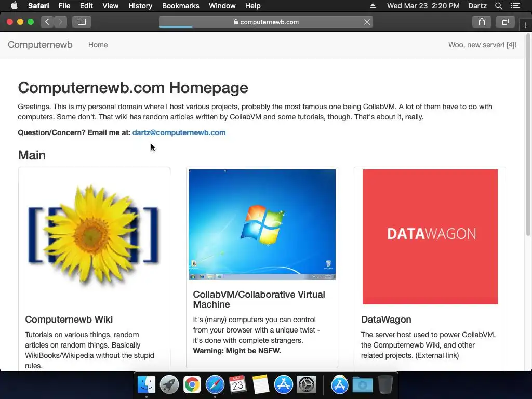Open Calendar from the Dock
Viewport: 532px width, 399px height.
point(237,384)
